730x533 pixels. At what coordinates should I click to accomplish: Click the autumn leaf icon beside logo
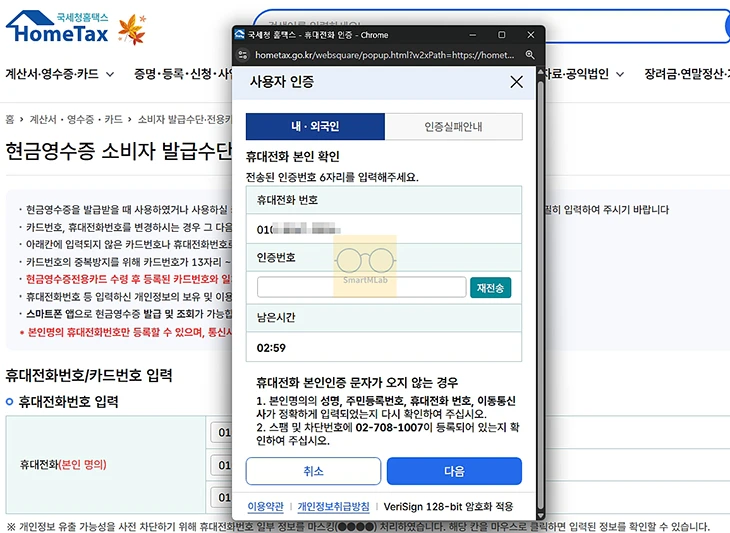tap(132, 29)
